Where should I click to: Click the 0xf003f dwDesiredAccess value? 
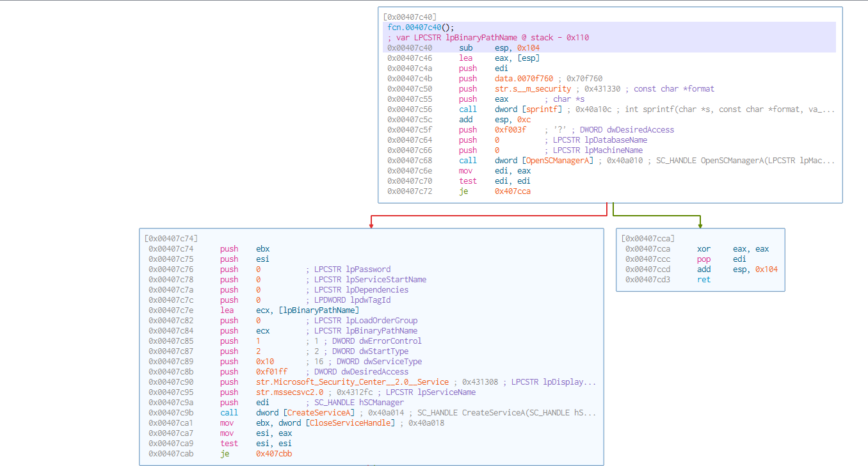tap(510, 130)
